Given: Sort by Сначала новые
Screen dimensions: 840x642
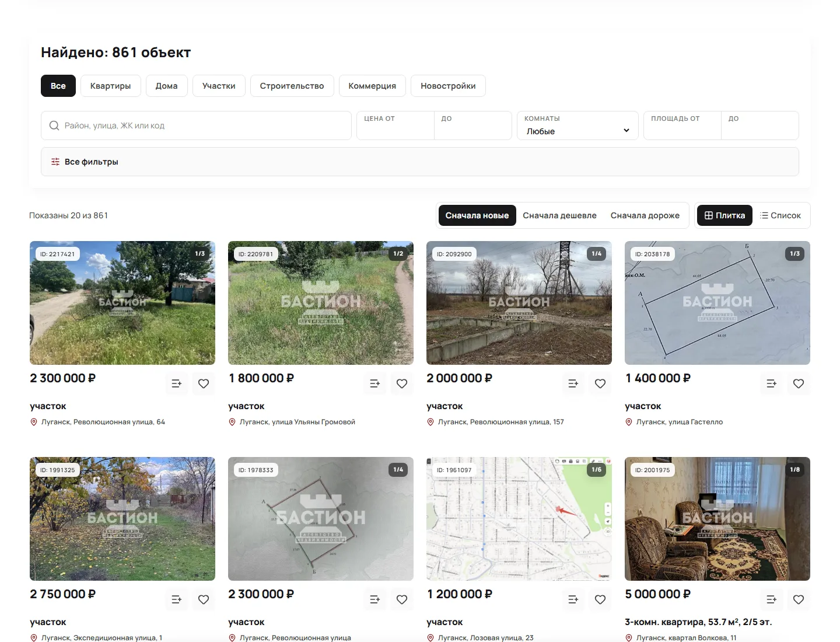Looking at the screenshot, I should 477,215.
